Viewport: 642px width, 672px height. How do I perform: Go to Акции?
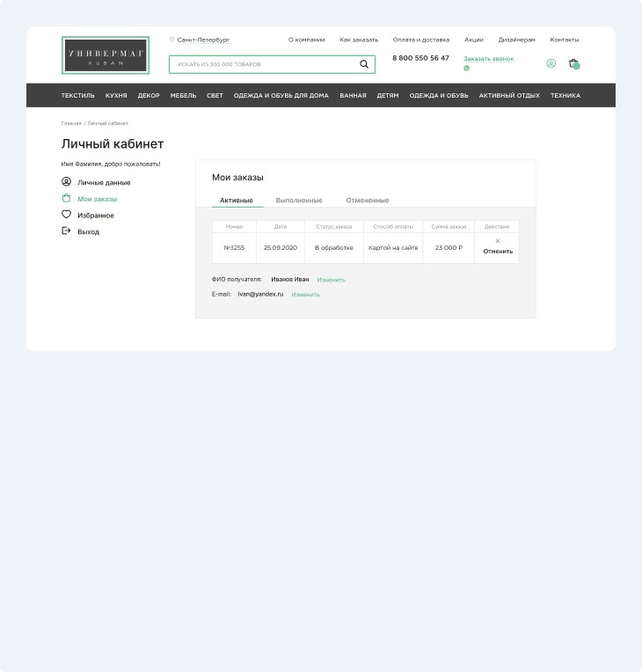point(474,40)
